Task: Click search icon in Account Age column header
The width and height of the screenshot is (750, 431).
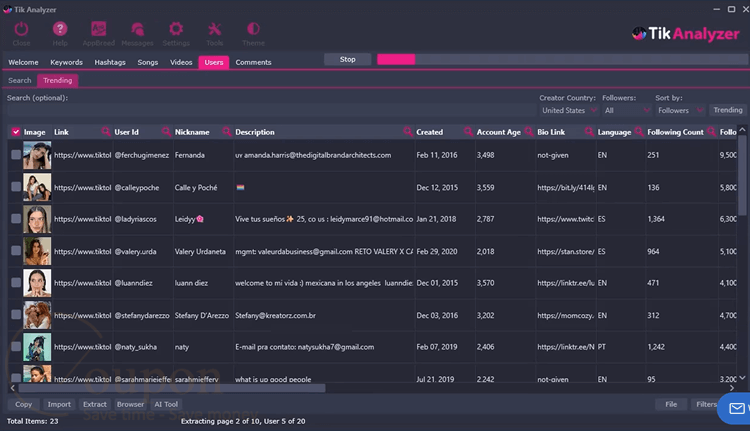Action: pyautogui.click(x=529, y=132)
